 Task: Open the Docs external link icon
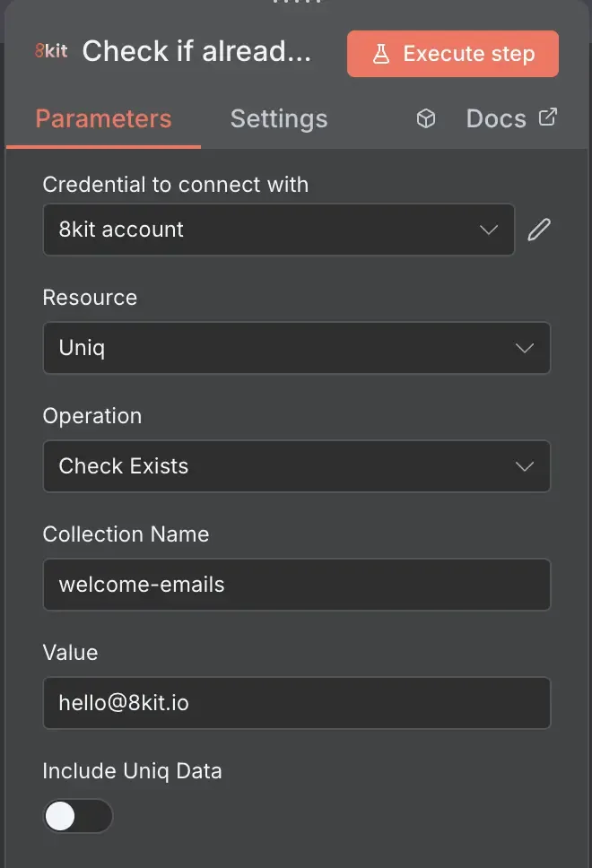pos(548,117)
